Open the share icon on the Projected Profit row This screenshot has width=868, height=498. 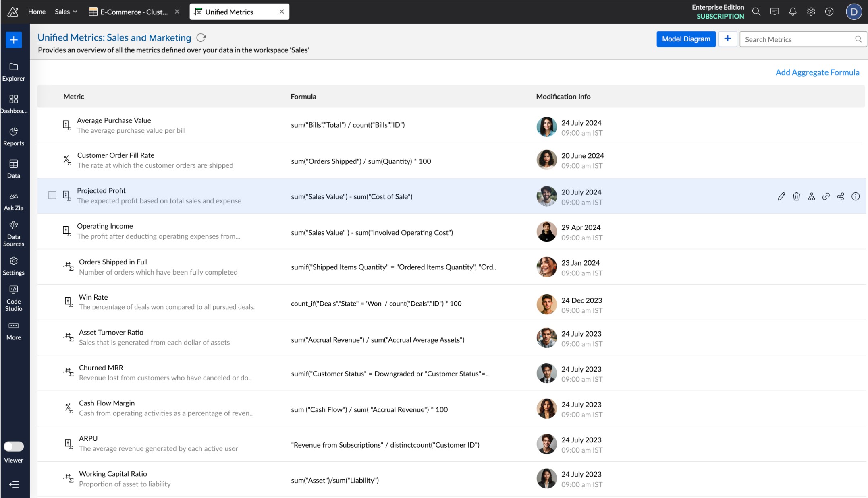[840, 196]
